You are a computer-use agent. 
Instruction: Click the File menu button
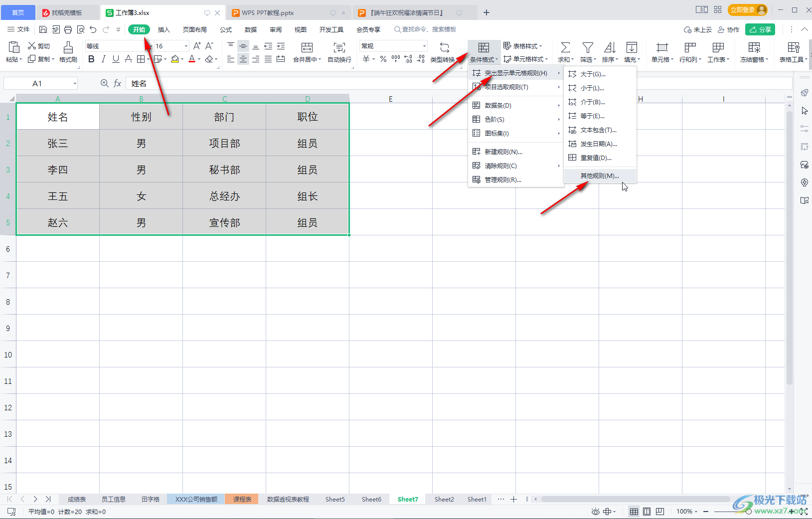tap(18, 30)
